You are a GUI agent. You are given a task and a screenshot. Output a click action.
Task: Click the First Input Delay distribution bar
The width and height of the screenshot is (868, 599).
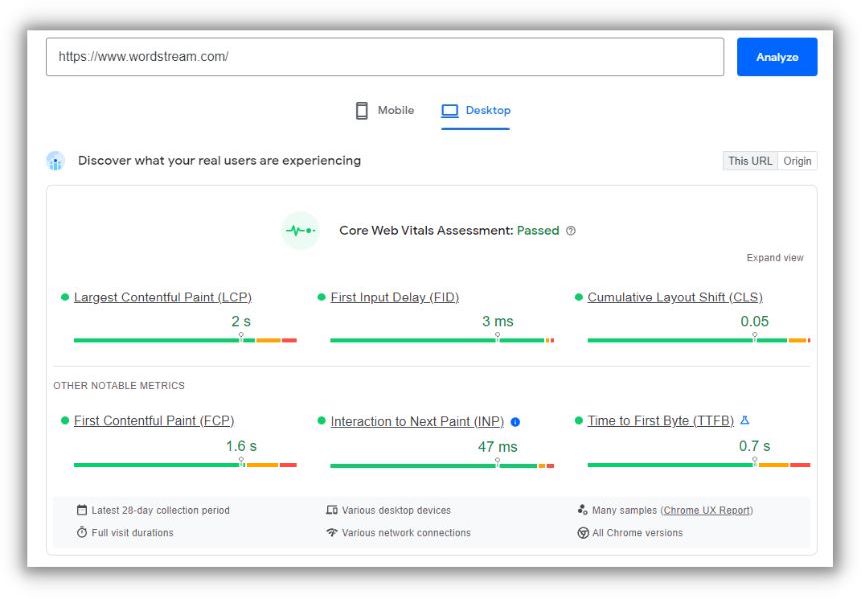pos(442,340)
